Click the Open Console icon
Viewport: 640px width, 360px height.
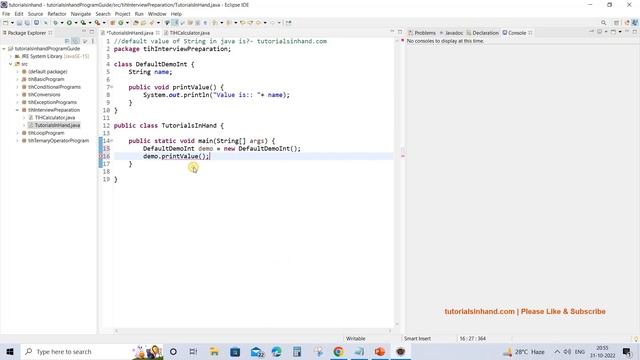tap(613, 32)
